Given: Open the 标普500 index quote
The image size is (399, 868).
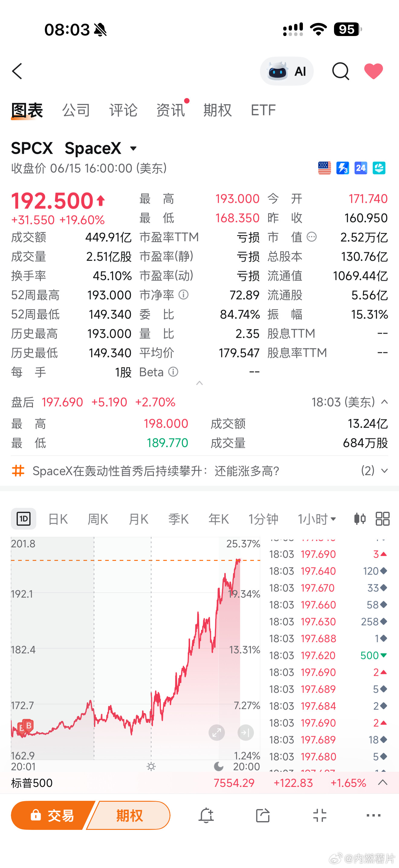Looking at the screenshot, I should point(199,783).
